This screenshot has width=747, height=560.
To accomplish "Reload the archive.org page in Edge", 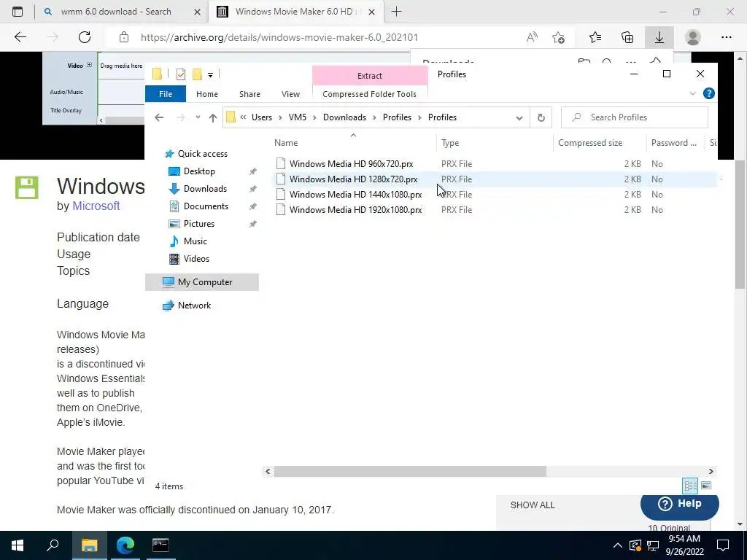I will (85, 37).
